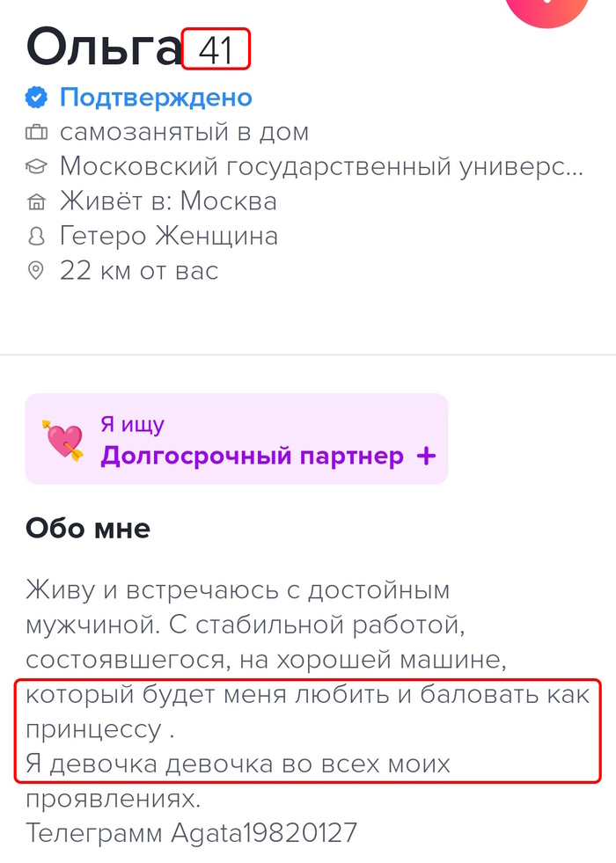Select the самозанятый в дом job line
Image resolution: width=616 pixels, height=863 pixels.
pyautogui.click(x=184, y=133)
